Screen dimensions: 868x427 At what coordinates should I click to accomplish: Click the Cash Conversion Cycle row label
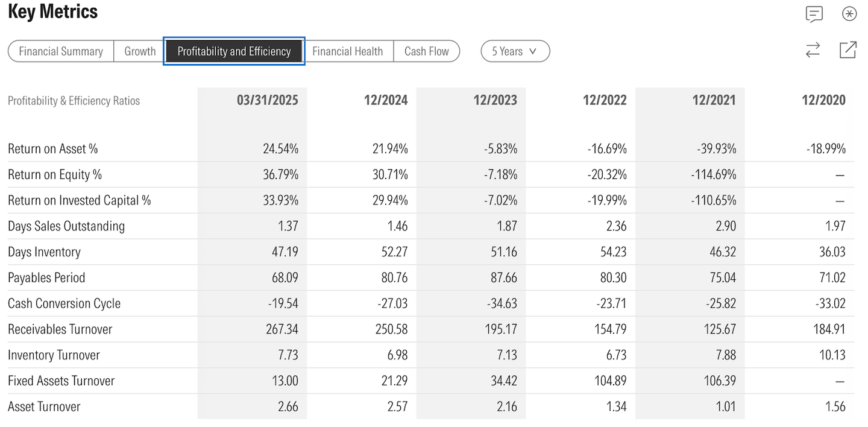(64, 303)
